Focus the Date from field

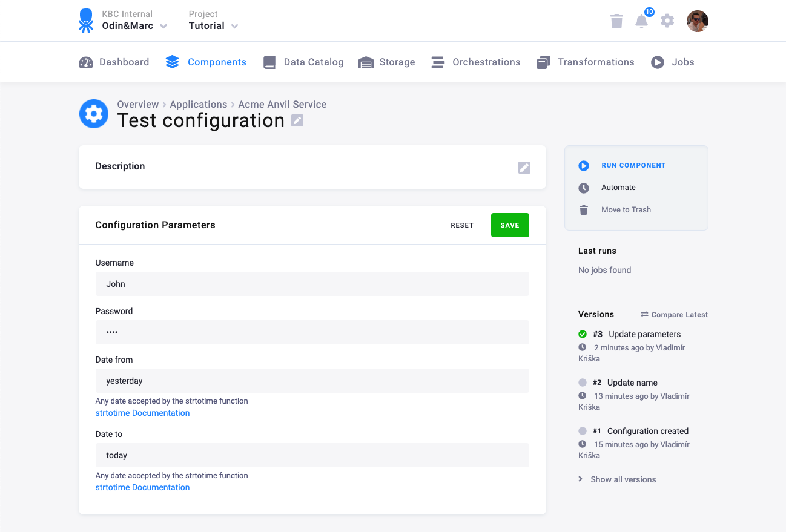[312, 381]
